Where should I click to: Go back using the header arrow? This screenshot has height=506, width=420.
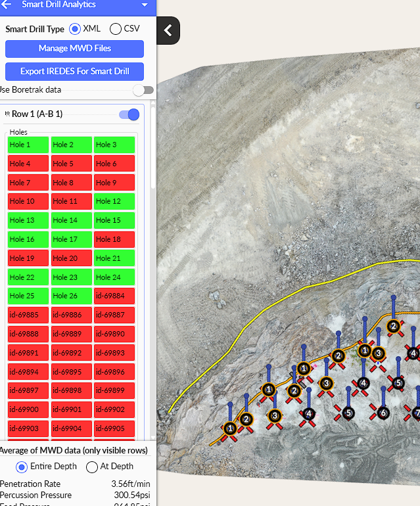(x=6, y=5)
